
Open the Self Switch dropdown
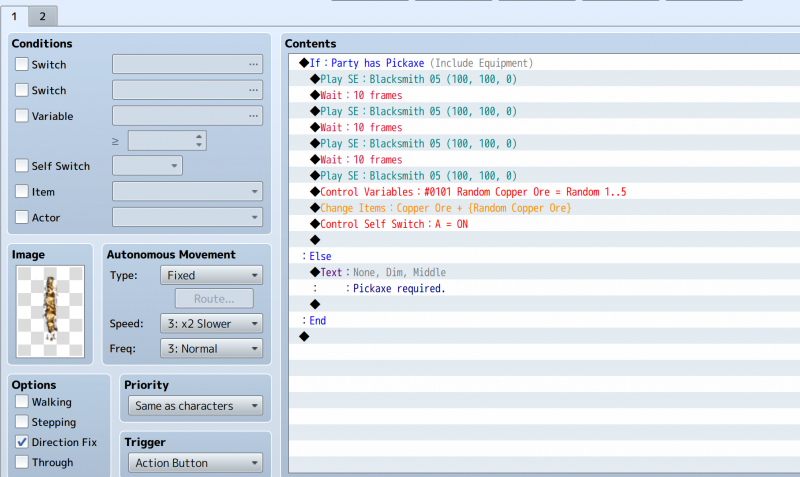click(147, 166)
